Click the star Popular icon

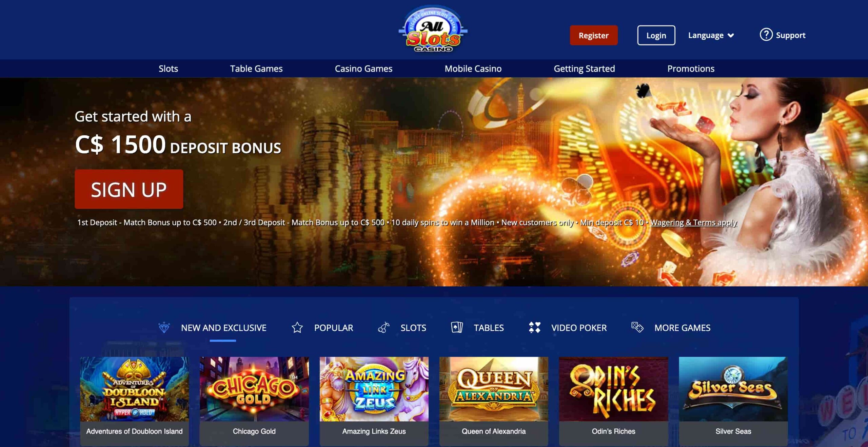click(297, 327)
